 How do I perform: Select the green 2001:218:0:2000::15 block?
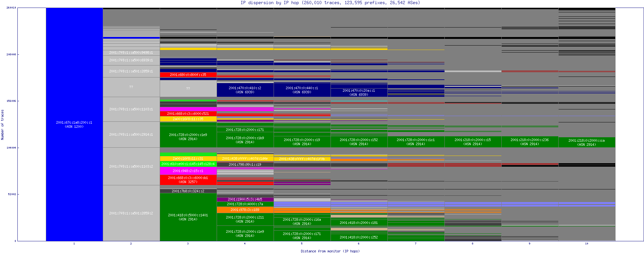coord(473,142)
